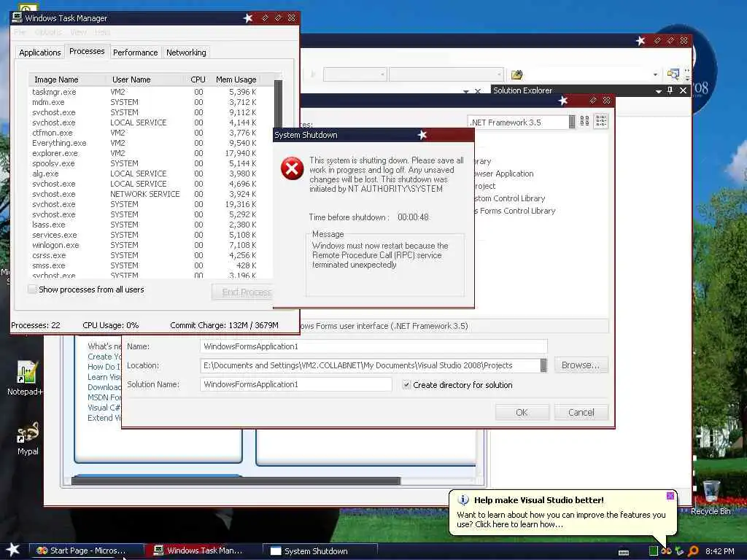Switch to Windows Task Manager taskbar button

pos(204,551)
